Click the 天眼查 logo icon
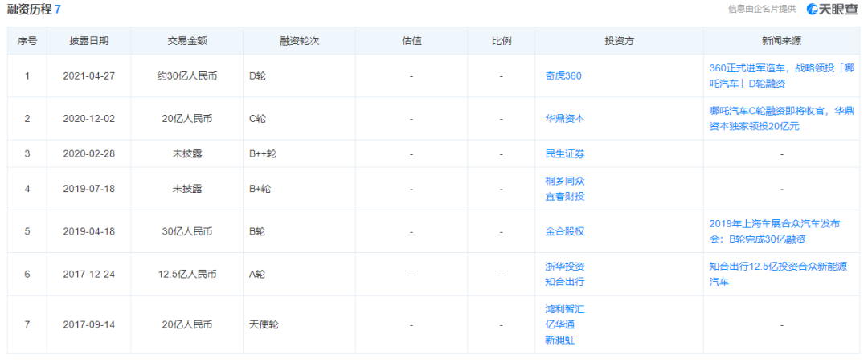 [810, 9]
